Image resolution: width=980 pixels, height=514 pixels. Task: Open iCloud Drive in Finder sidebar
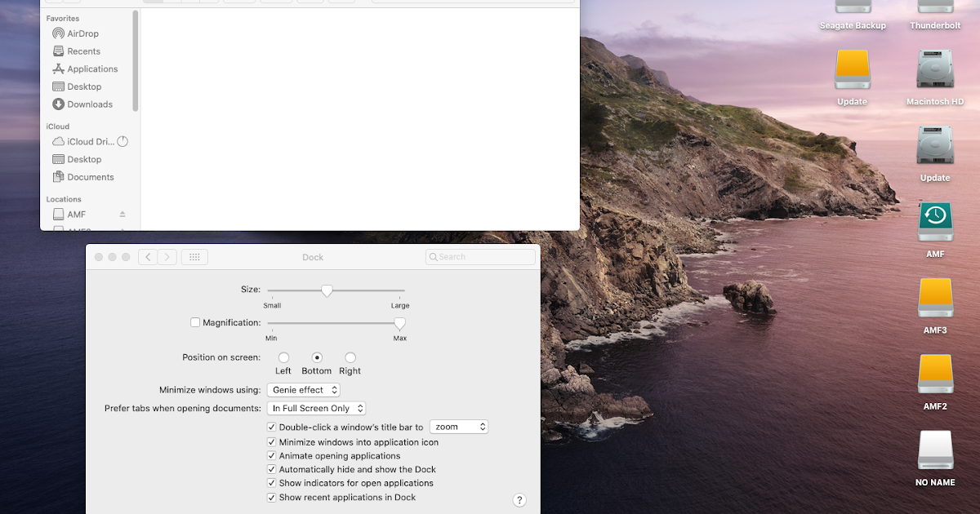click(x=83, y=142)
